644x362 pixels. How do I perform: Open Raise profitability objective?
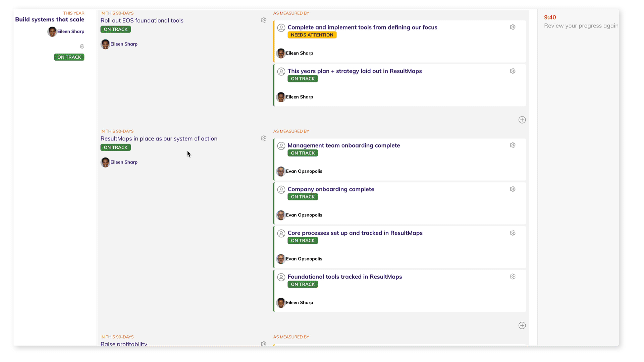pos(124,344)
